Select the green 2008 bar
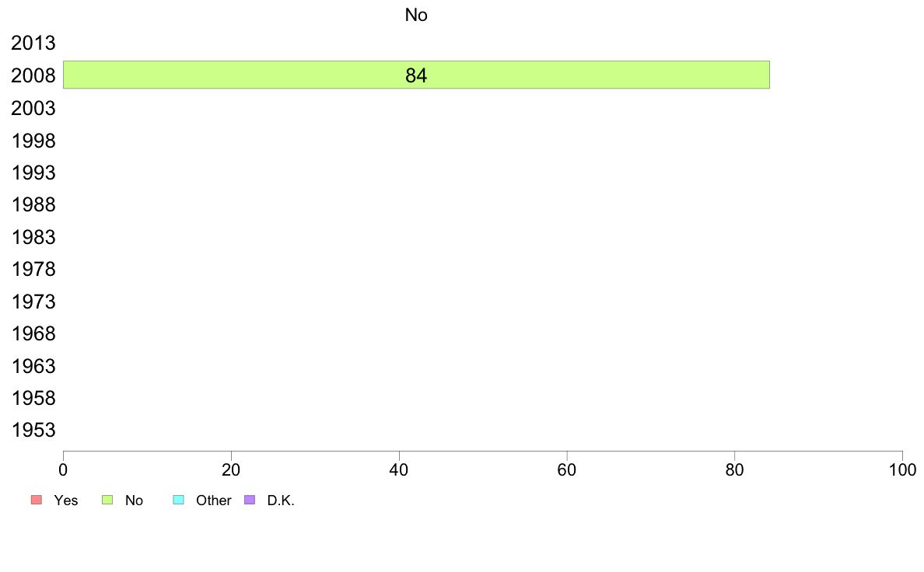Image resolution: width=924 pixels, height=572 pixels. coord(416,75)
